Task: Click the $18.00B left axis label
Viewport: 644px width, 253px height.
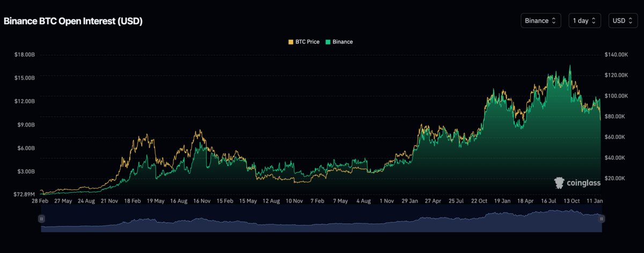Action: [x=24, y=54]
